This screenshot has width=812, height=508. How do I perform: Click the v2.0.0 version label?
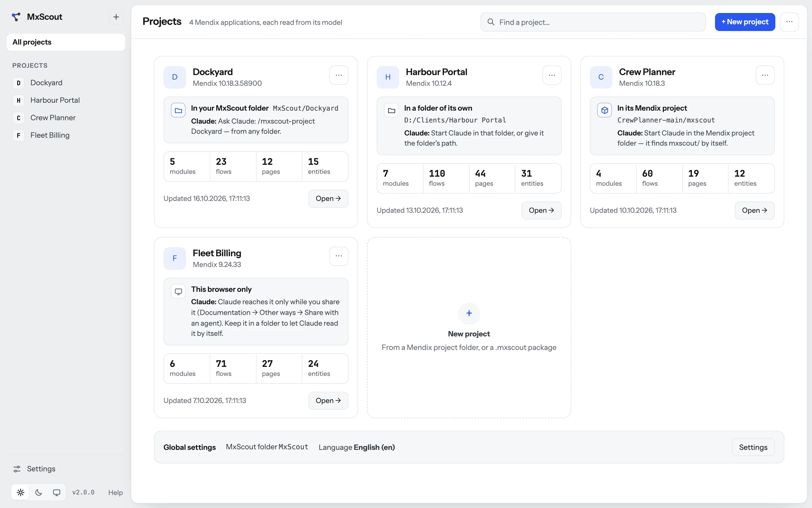pyautogui.click(x=83, y=492)
